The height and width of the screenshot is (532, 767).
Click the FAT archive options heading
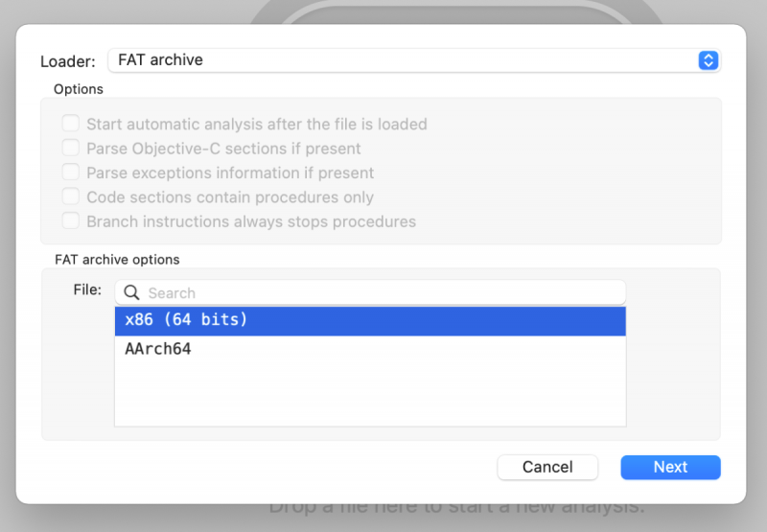tap(117, 260)
